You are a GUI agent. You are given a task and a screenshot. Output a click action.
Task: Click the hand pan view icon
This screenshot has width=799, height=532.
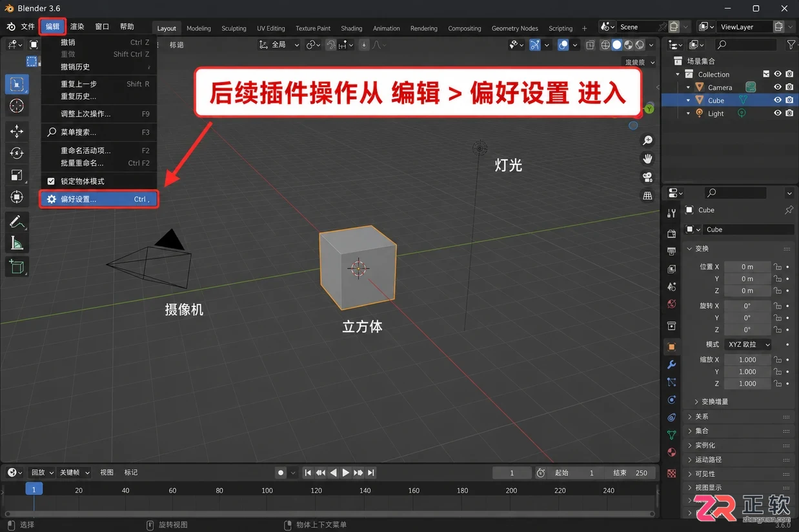(x=647, y=159)
